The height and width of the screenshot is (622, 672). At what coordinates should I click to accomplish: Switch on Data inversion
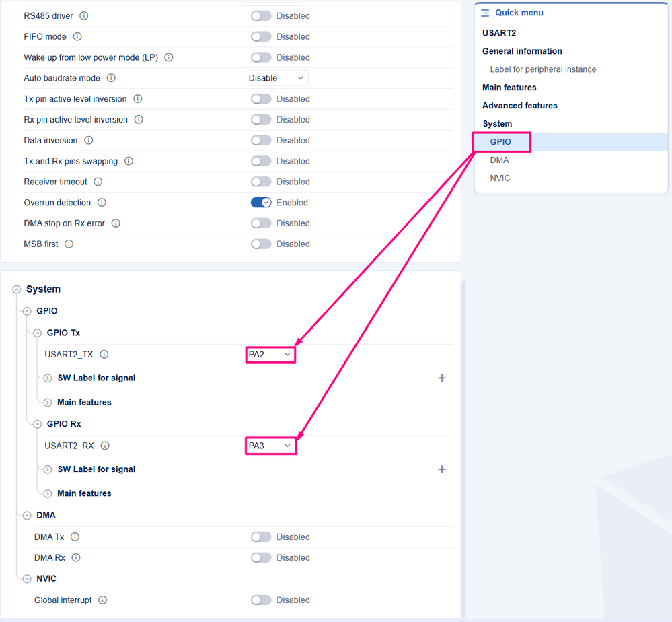[x=261, y=140]
